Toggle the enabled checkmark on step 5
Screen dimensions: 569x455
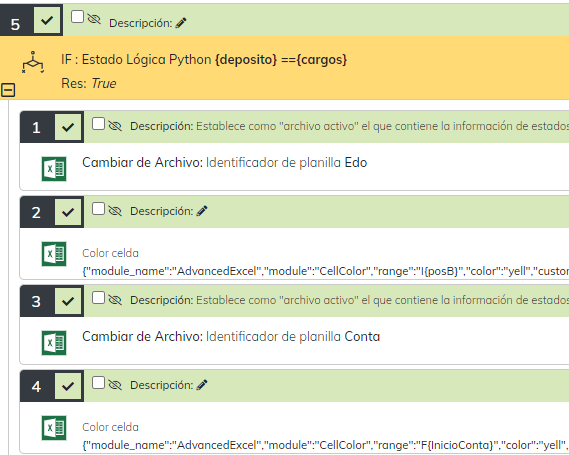point(47,20)
